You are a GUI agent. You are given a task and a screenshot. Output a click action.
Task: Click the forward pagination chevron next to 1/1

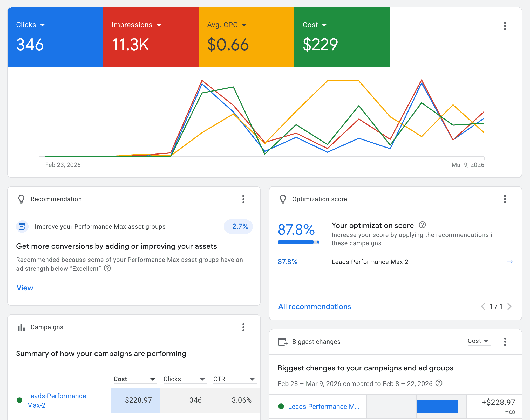(510, 306)
